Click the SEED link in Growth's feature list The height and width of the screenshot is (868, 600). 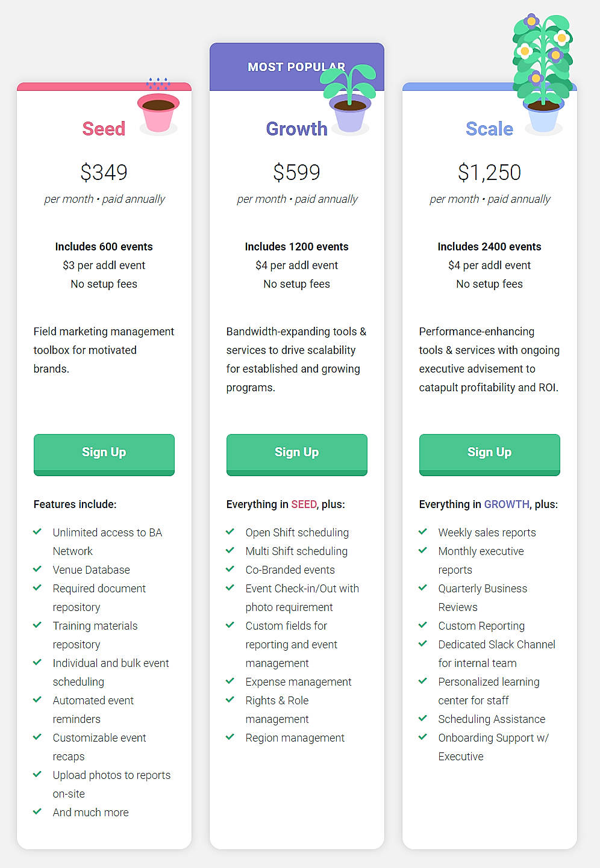tap(304, 504)
